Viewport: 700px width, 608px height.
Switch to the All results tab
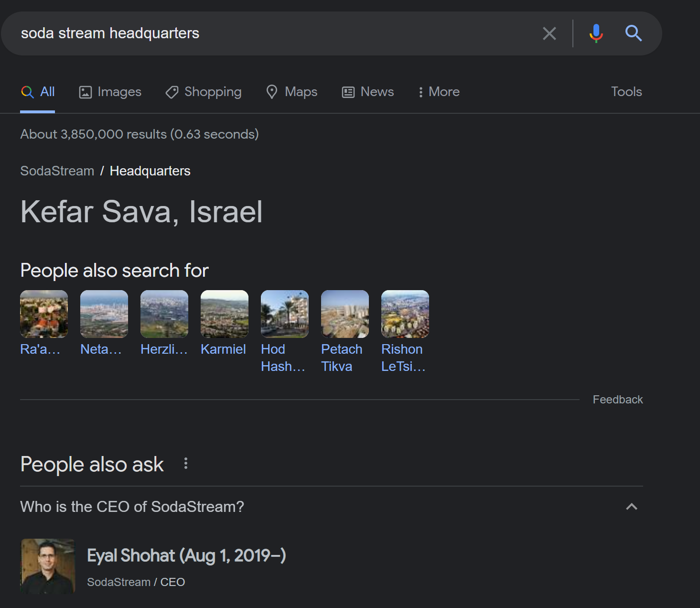click(x=38, y=92)
